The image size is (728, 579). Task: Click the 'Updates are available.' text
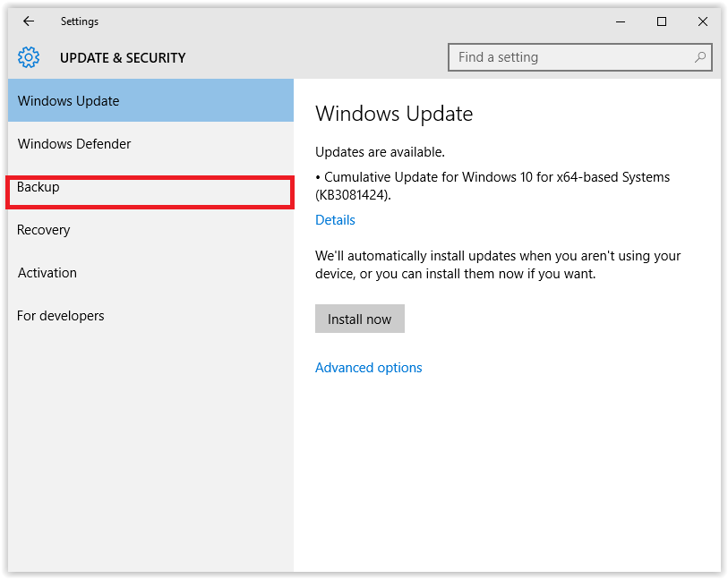pos(381,152)
